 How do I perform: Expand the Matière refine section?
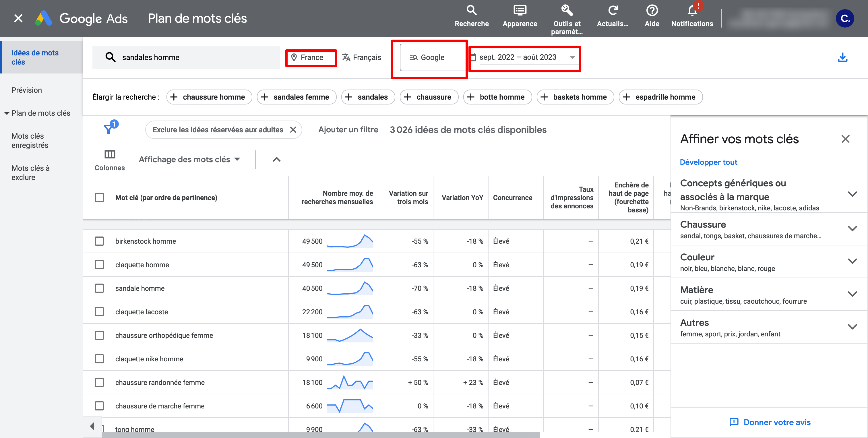(x=852, y=294)
